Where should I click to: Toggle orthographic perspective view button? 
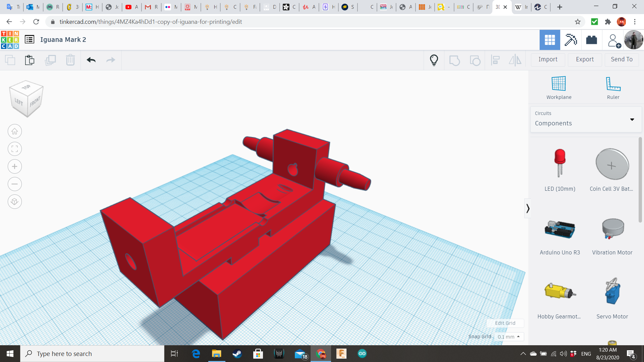point(15,202)
